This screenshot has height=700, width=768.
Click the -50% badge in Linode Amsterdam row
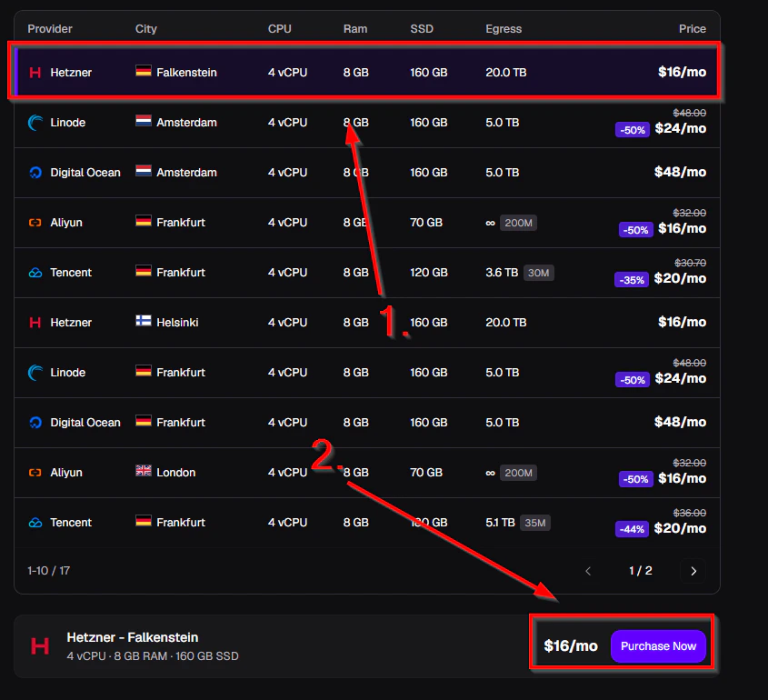point(633,130)
